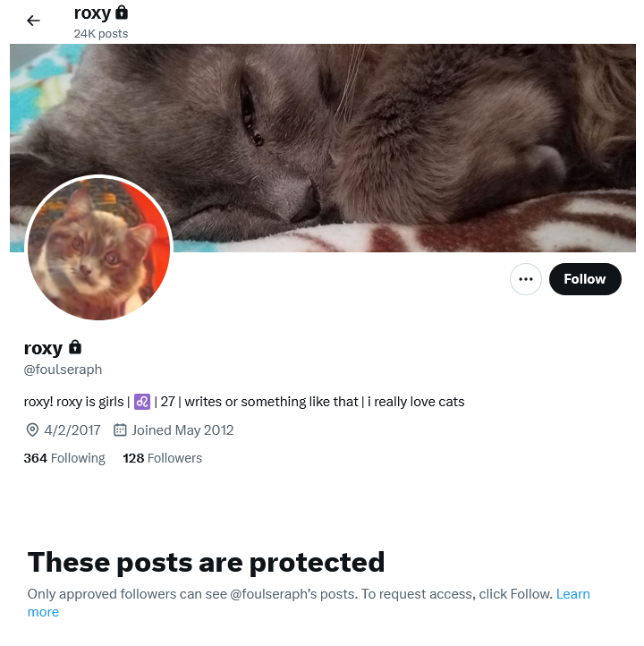
Task: Open the 364 Following list
Action: coord(64,458)
